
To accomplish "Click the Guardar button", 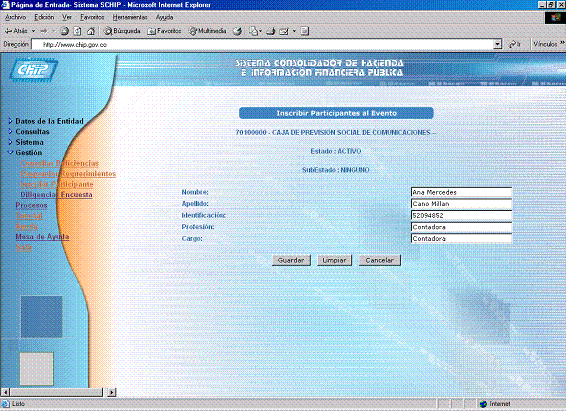I will (291, 260).
